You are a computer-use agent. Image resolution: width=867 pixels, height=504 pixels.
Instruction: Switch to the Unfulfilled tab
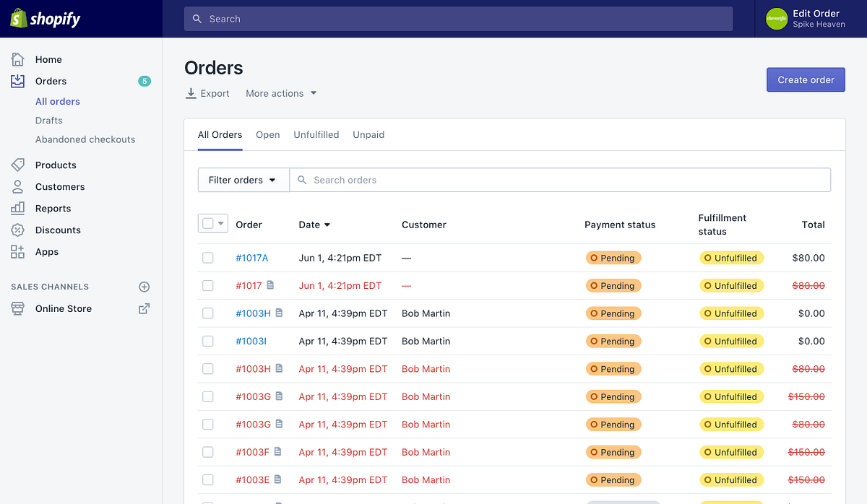point(316,134)
